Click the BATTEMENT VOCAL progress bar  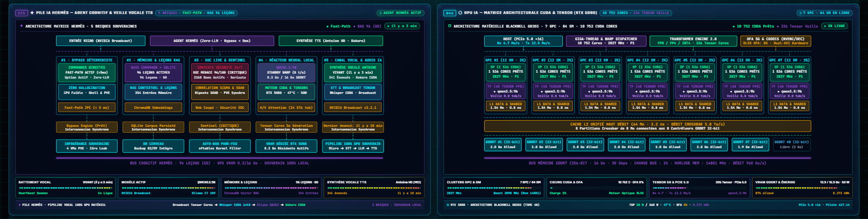tap(66, 188)
